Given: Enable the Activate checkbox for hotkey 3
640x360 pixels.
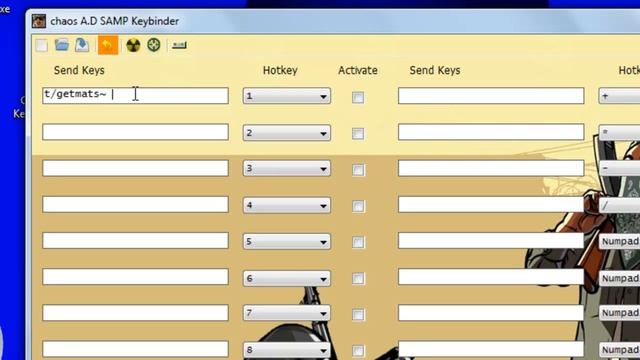Looking at the screenshot, I should click(x=358, y=170).
